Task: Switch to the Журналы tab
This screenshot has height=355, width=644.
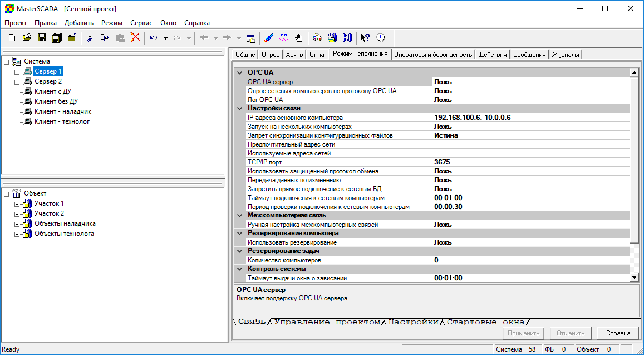Action: pyautogui.click(x=566, y=55)
